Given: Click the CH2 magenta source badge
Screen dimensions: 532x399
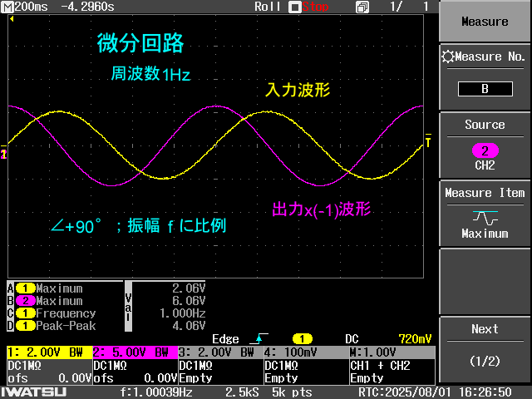Looking at the screenshot, I should point(484,150).
